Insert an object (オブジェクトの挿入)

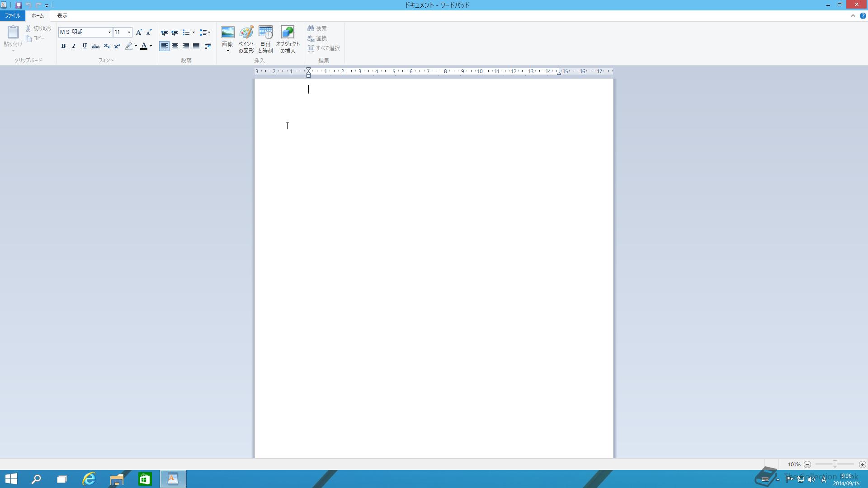tap(288, 39)
